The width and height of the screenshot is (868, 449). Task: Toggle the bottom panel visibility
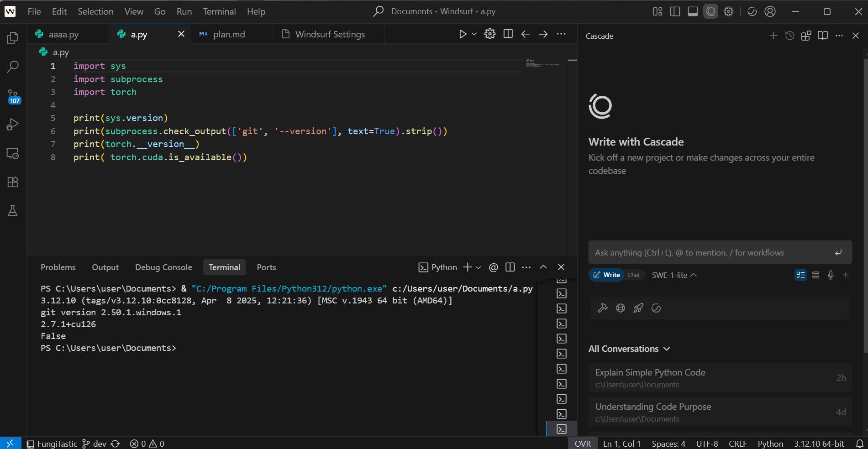[693, 11]
